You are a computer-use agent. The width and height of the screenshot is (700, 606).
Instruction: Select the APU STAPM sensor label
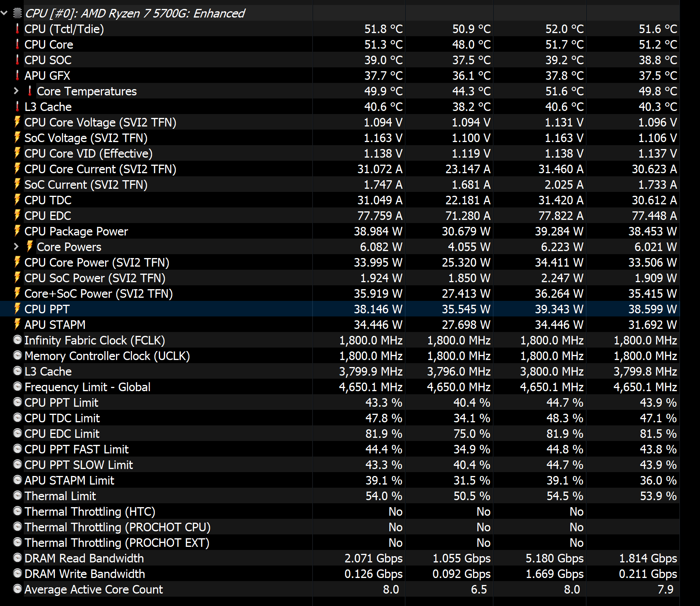point(55,325)
